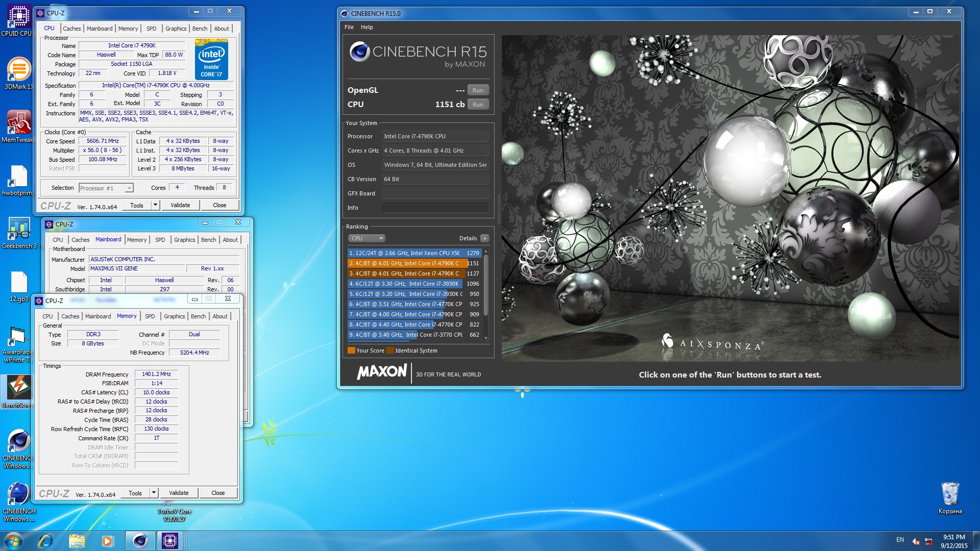Click the Cinebench R15 logo icon

(359, 52)
